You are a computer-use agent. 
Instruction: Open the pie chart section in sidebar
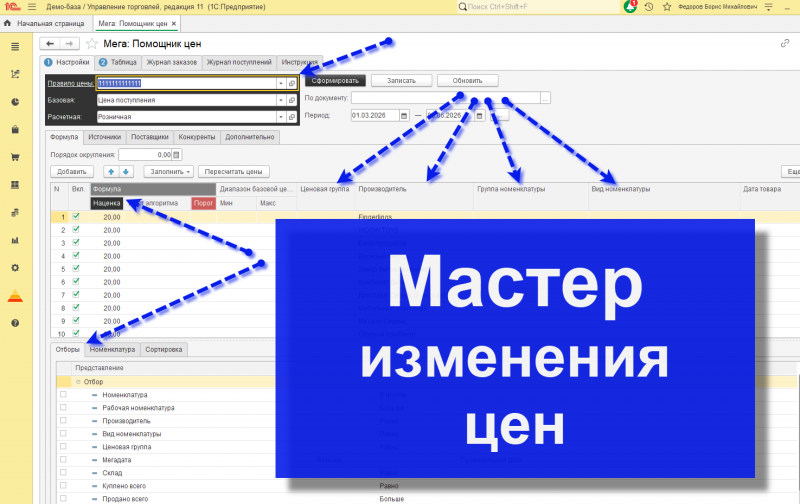pos(15,102)
